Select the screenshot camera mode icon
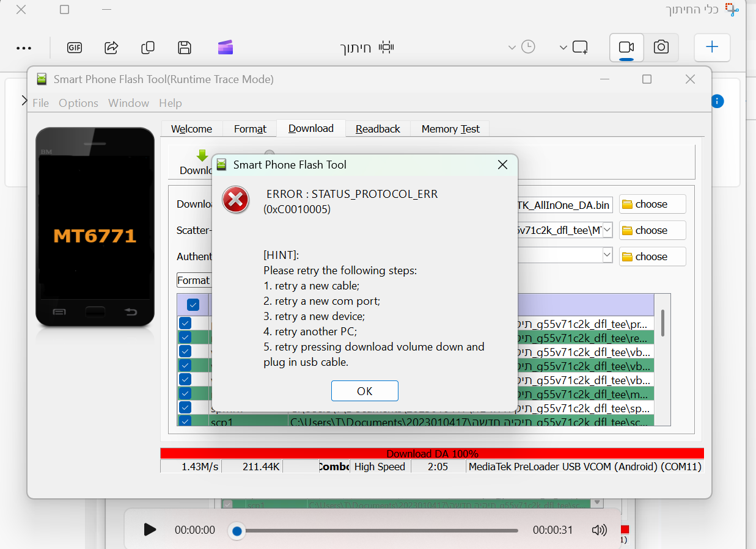This screenshot has height=549, width=756. (x=661, y=47)
